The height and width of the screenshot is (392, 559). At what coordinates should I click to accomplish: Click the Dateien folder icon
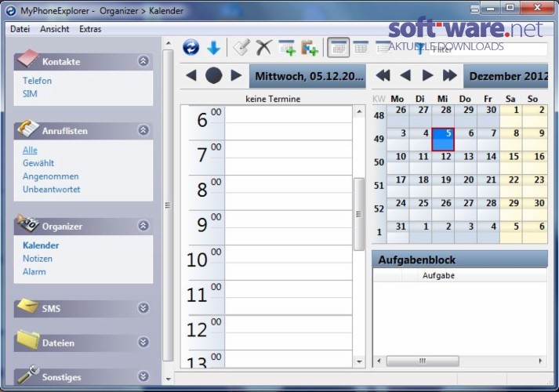(27, 339)
